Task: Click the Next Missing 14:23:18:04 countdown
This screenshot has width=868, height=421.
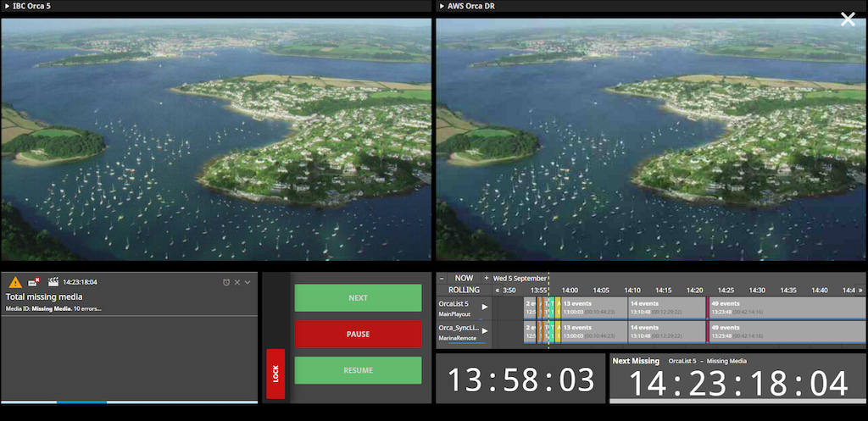Action: pos(738,384)
